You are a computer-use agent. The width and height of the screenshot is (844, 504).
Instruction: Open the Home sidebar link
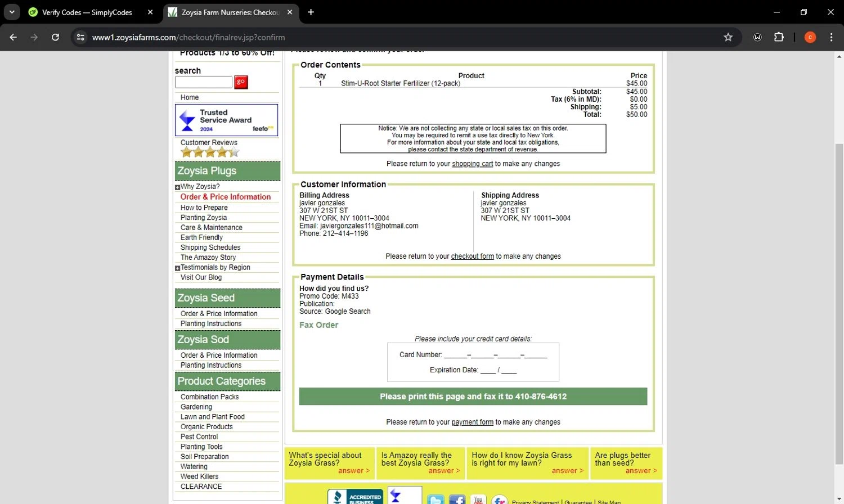coord(190,97)
